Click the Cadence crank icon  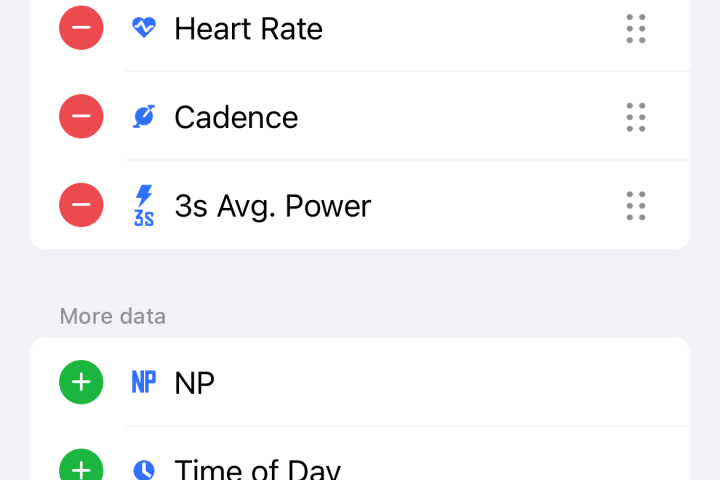(144, 117)
